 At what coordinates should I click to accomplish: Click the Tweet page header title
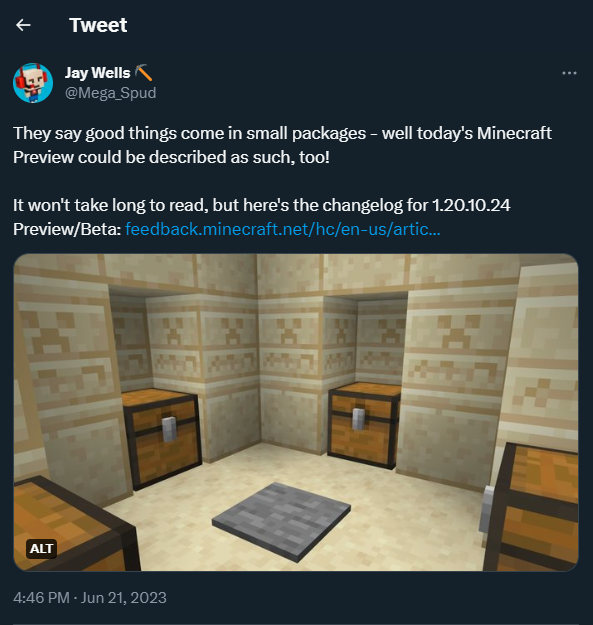point(98,25)
